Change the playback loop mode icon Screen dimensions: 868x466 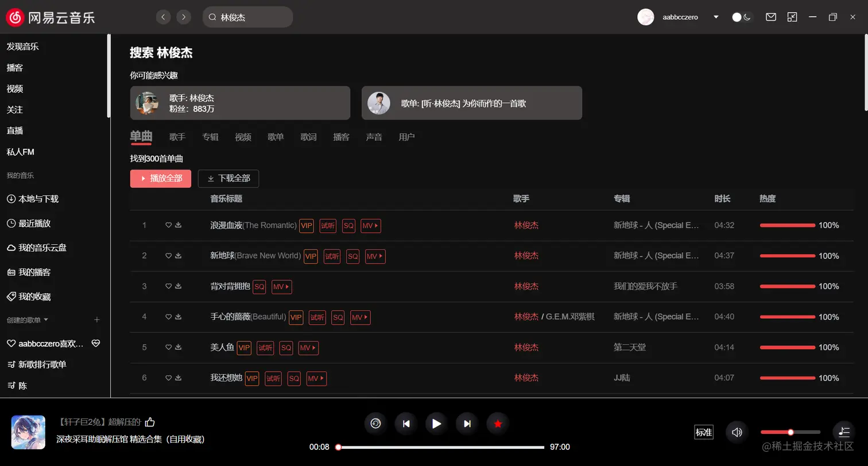coord(375,424)
